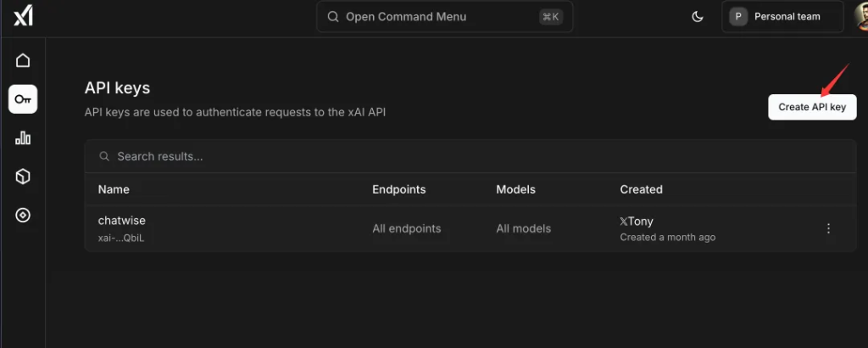This screenshot has width=868, height=348.
Task: Click the P team badge icon
Action: coord(738,17)
